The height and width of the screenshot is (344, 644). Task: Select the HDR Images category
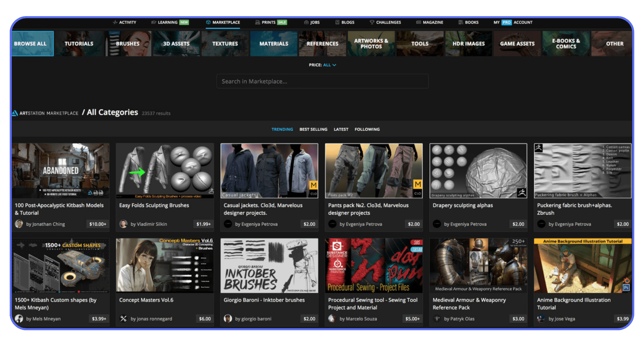point(469,44)
